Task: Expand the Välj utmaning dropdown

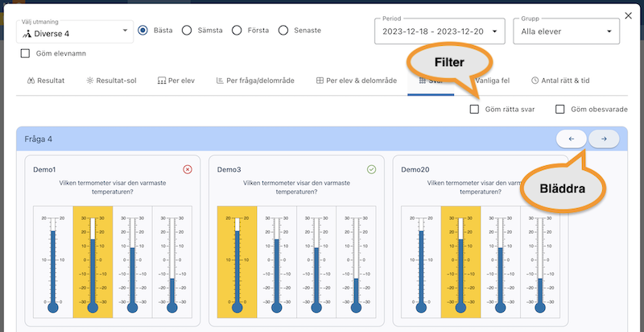Action: [x=75, y=31]
